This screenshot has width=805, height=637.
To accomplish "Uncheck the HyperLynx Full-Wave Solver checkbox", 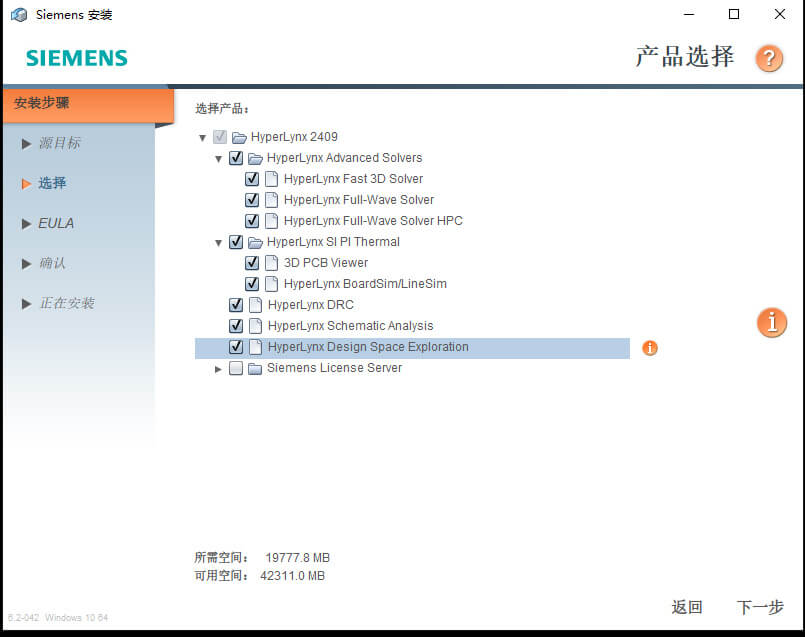I will click(252, 200).
